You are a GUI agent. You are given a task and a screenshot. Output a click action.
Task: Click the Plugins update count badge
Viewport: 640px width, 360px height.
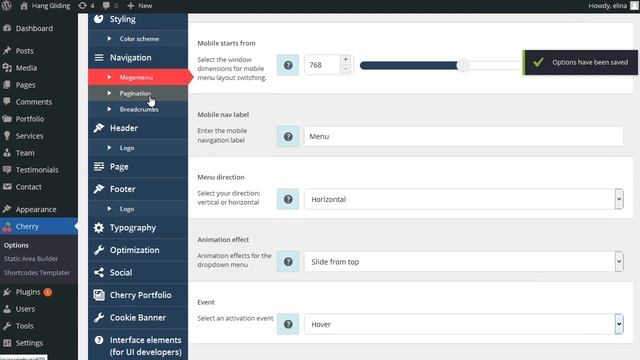pyautogui.click(x=48, y=292)
